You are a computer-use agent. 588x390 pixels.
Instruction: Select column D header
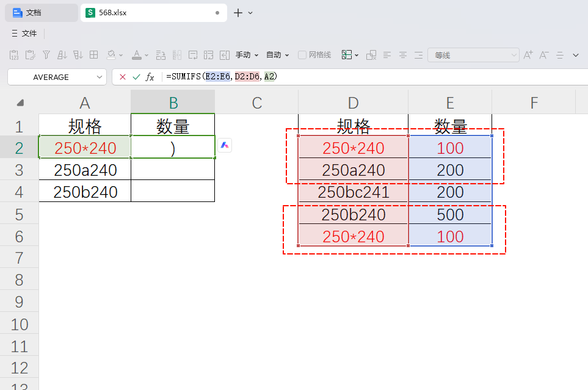354,103
